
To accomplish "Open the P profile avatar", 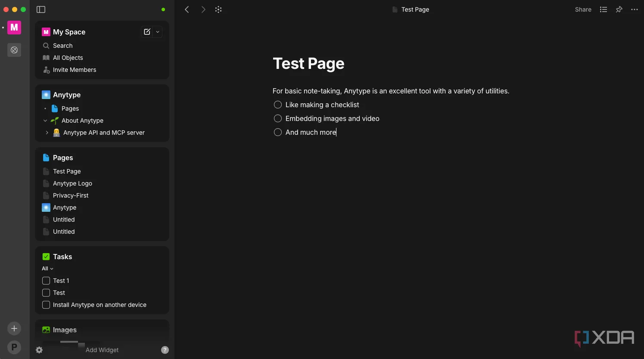I will [14, 347].
